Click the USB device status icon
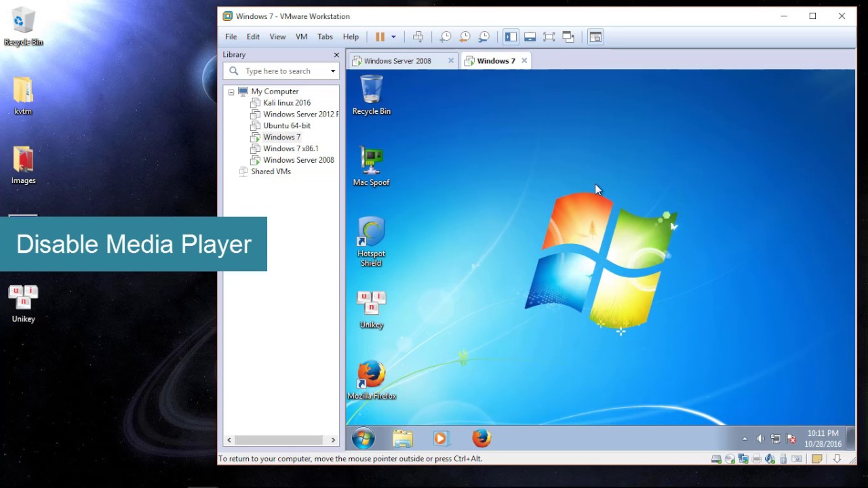This screenshot has height=488, width=868. click(x=783, y=459)
